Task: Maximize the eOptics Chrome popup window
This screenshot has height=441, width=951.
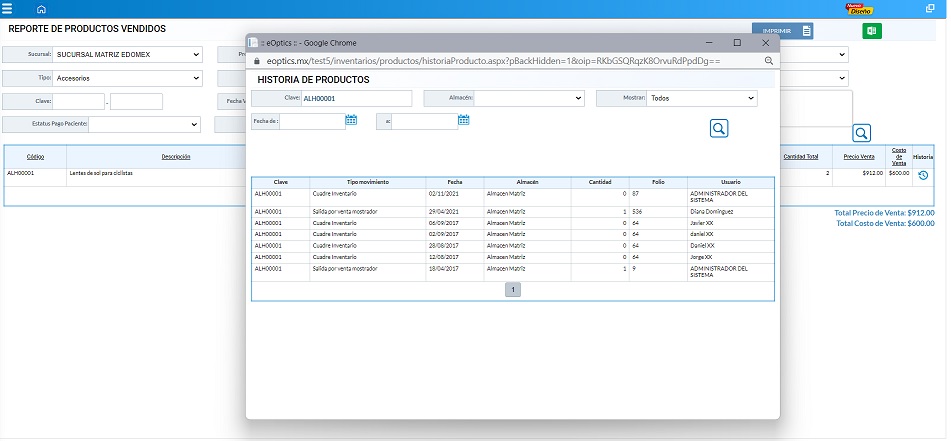Action: pos(737,42)
